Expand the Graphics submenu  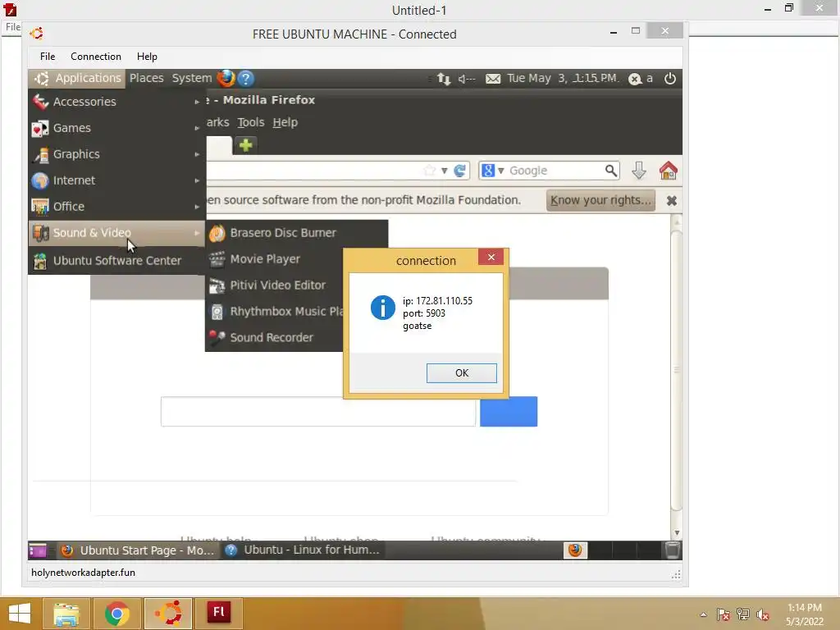[x=116, y=154]
